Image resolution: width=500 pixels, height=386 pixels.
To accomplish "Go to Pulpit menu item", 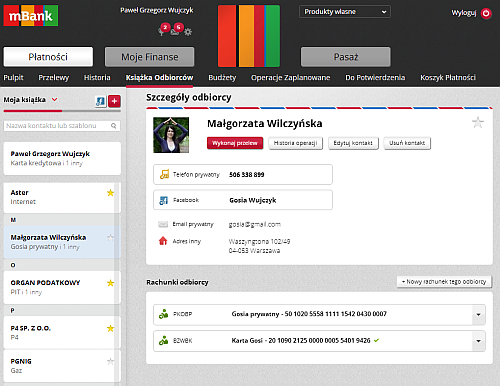I will pyautogui.click(x=13, y=78).
